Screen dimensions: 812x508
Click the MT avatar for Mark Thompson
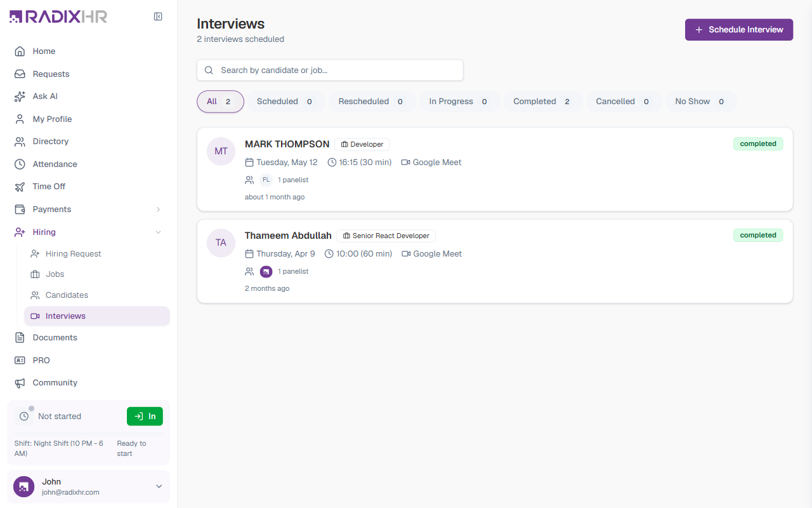(221, 151)
